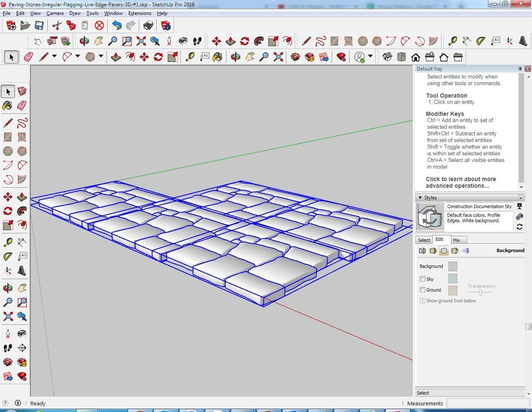The width and height of the screenshot is (532, 412).
Task: Enable the Ground checkbox
Action: point(422,289)
